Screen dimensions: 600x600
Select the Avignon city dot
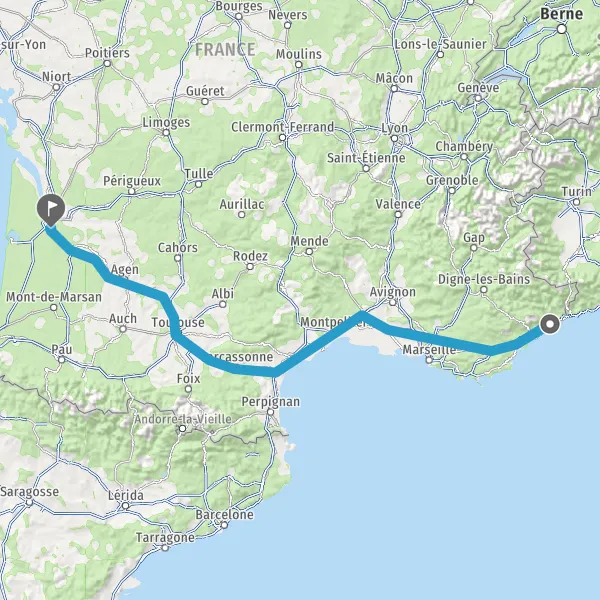(x=393, y=303)
